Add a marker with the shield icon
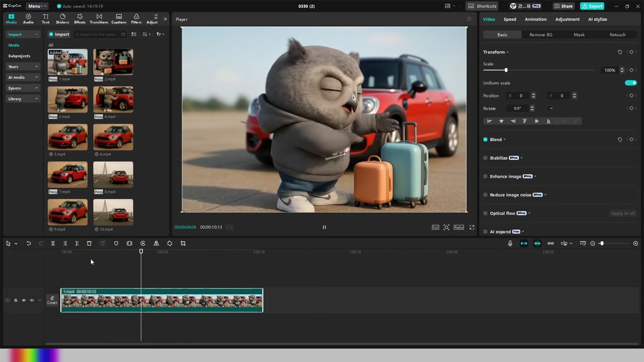Viewport: 644px width, 362px height. pyautogui.click(x=116, y=243)
